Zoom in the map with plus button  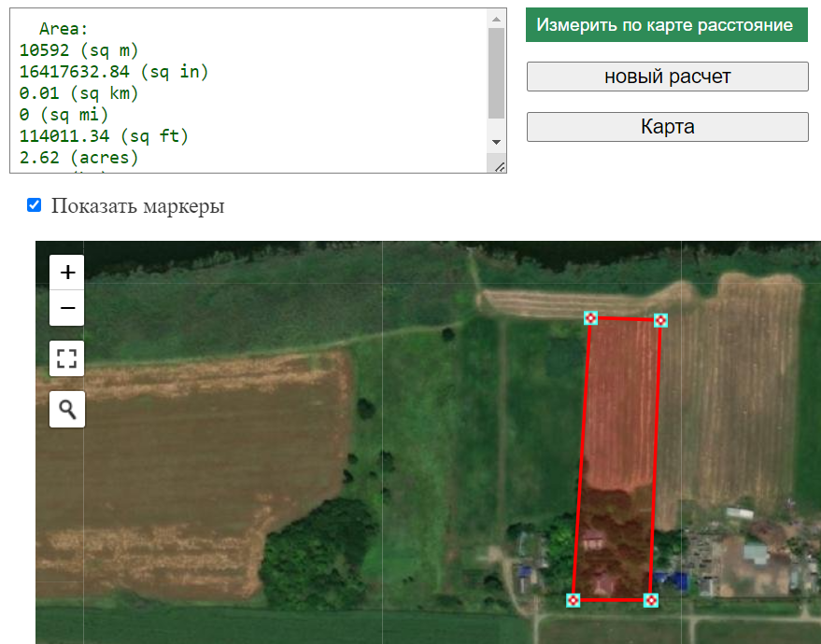click(67, 272)
